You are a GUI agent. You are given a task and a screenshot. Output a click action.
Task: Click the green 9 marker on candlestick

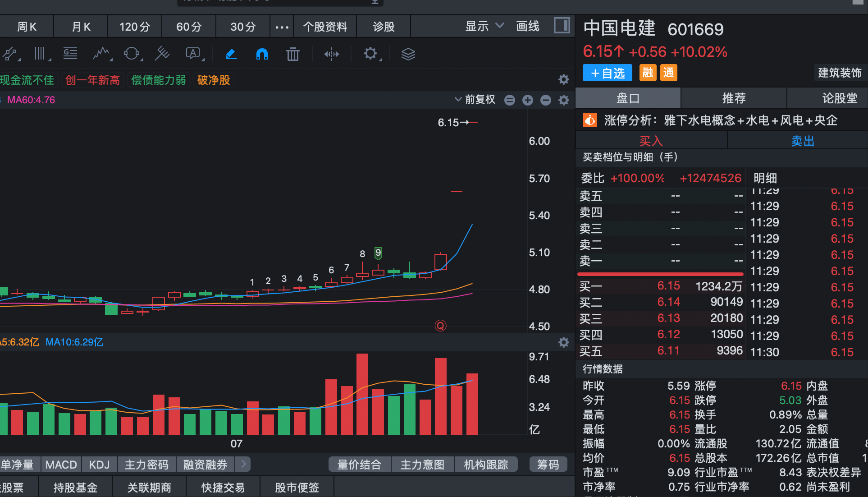click(378, 253)
